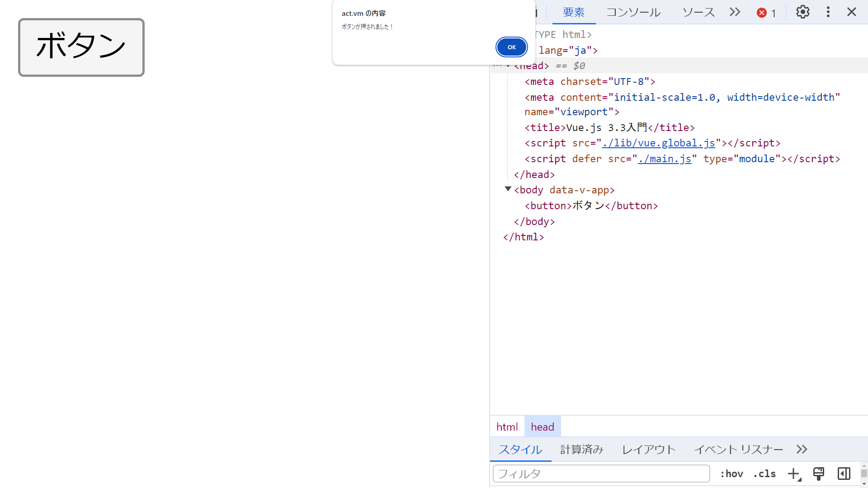This screenshot has width=868, height=488.
Task: Click the フィルタ styles filter field
Action: (601, 474)
